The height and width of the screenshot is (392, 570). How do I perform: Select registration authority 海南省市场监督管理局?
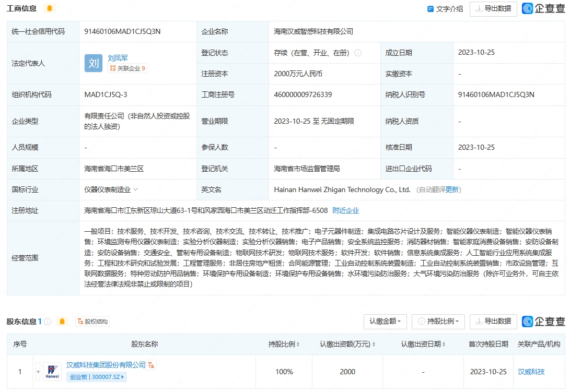307,169
